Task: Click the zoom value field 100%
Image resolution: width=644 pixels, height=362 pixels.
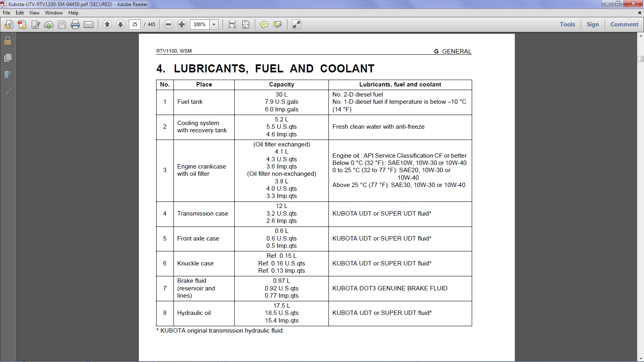Action: coord(200,25)
